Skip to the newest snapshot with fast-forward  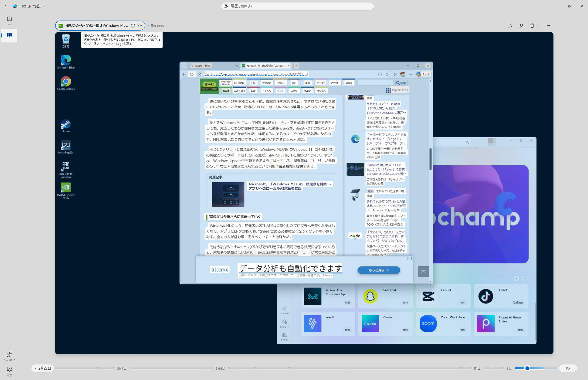[x=568, y=368]
